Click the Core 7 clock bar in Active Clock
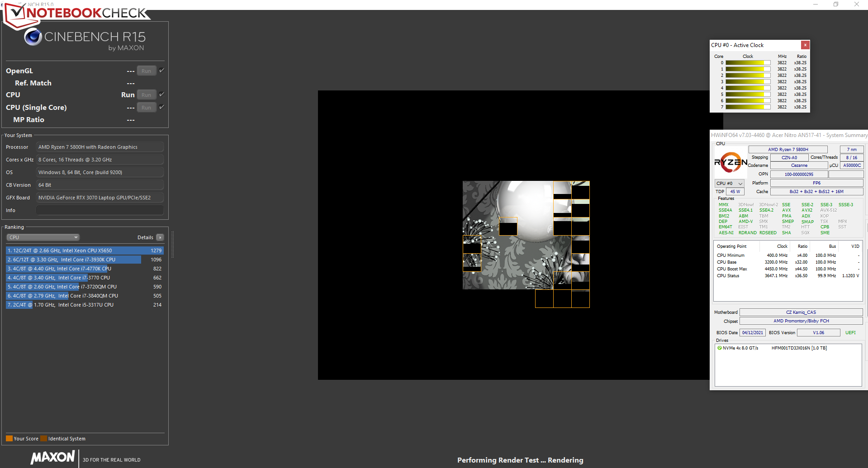 point(748,107)
